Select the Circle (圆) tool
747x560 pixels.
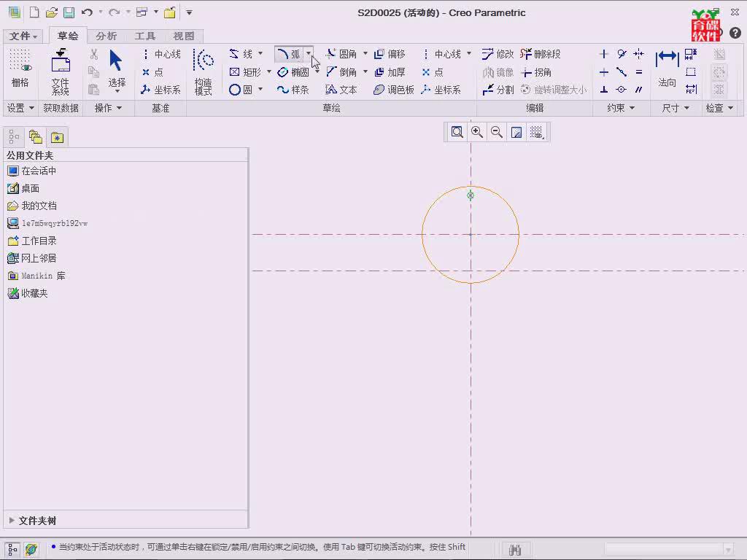(x=241, y=90)
